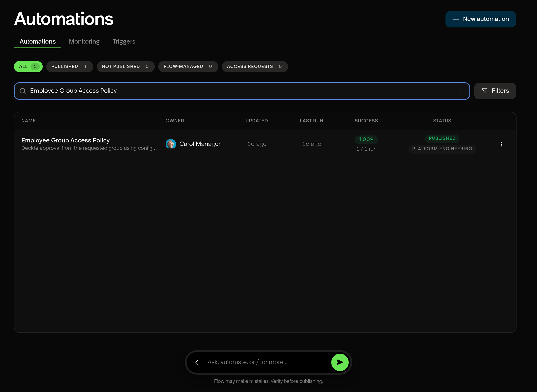Sort by the OWNER column header
This screenshot has width=537, height=392.
[x=175, y=121]
